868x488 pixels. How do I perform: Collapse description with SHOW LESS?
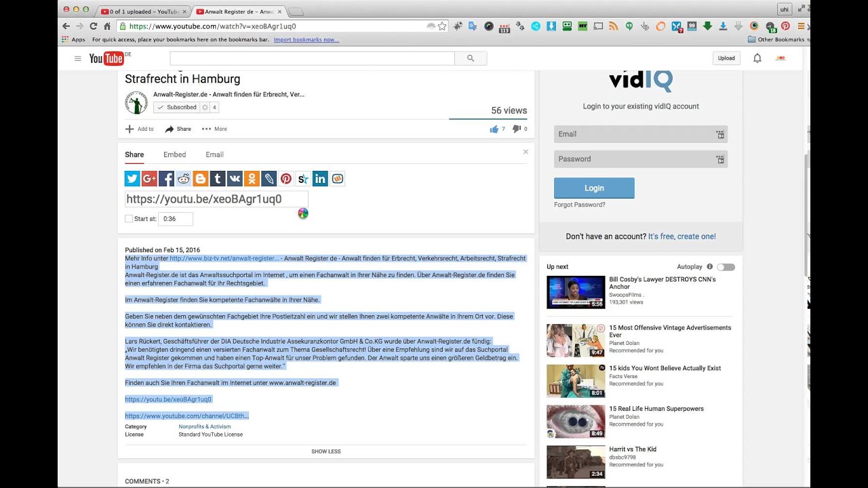point(326,451)
